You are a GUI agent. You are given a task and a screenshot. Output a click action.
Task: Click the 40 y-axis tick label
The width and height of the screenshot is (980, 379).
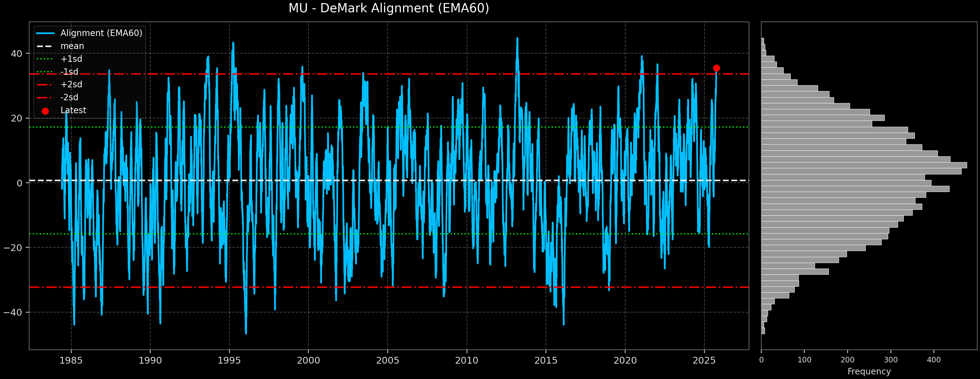click(16, 54)
